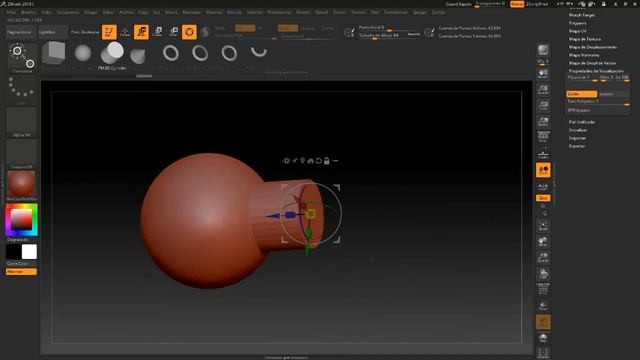Toggle the orange Gizmo 3D circle icon
640x360 pixels.
tap(189, 32)
